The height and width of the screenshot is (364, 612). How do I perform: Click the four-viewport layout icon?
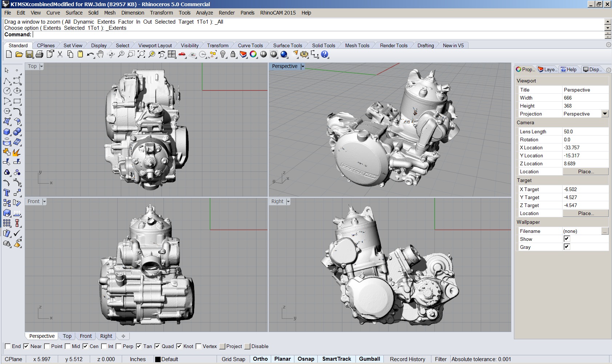click(172, 54)
